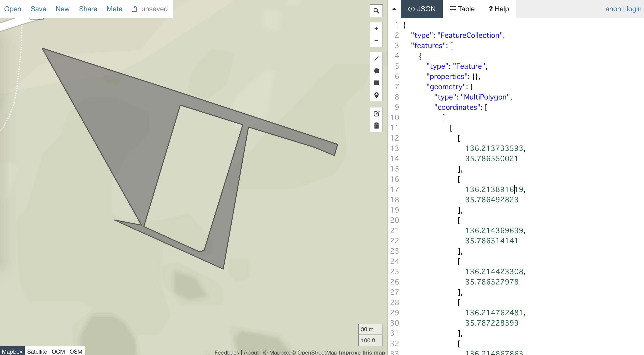Select the place marker tool

point(376,95)
